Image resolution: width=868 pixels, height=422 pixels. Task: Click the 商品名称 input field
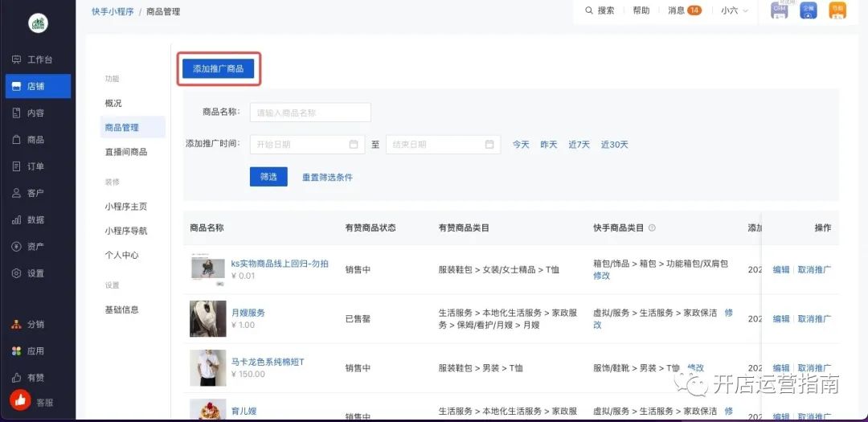[x=310, y=113]
